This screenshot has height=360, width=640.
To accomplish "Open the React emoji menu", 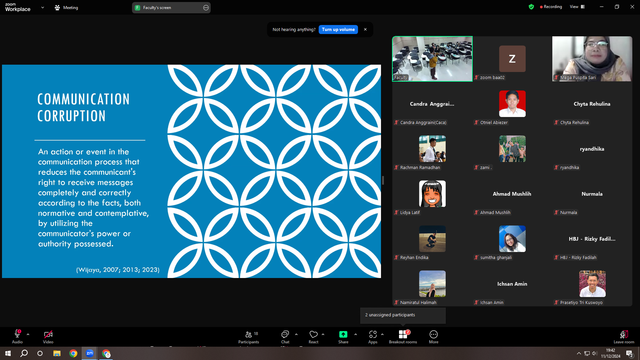I will click(x=313, y=336).
